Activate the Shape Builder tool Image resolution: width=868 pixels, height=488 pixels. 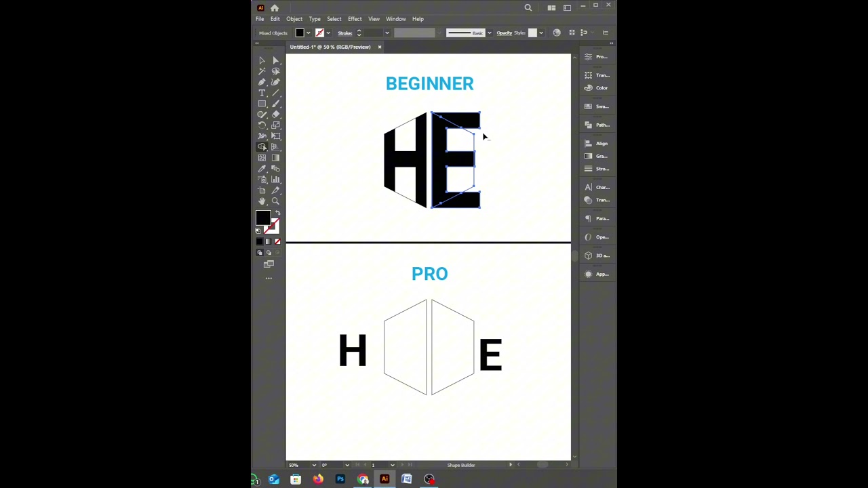262,147
